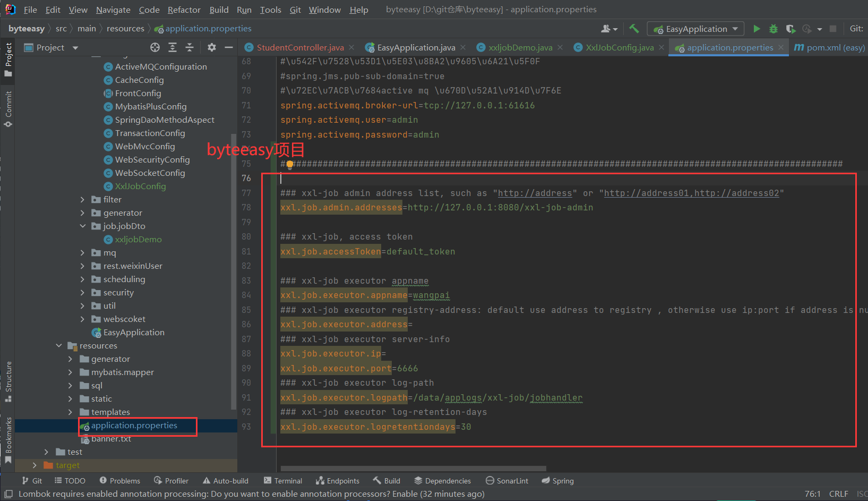868x501 pixels.
Task: Expand dropdown arrow next to profiler run icon
Action: [x=819, y=29]
